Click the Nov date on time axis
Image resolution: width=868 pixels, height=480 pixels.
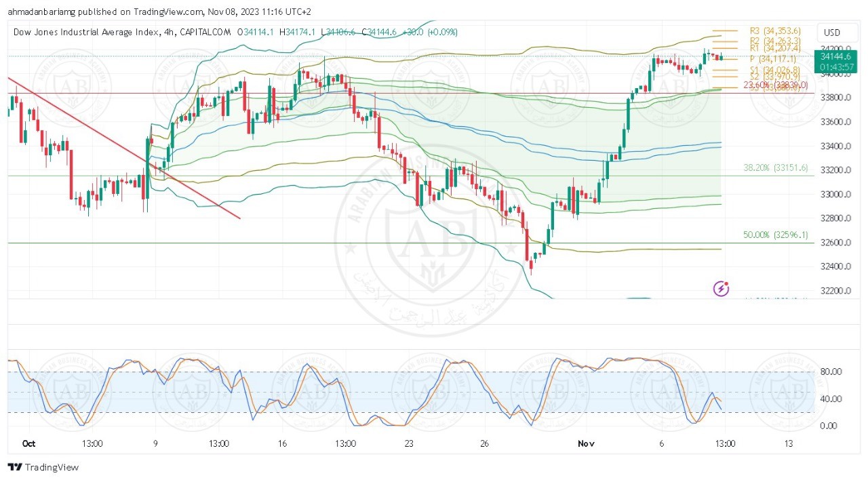pyautogui.click(x=586, y=443)
